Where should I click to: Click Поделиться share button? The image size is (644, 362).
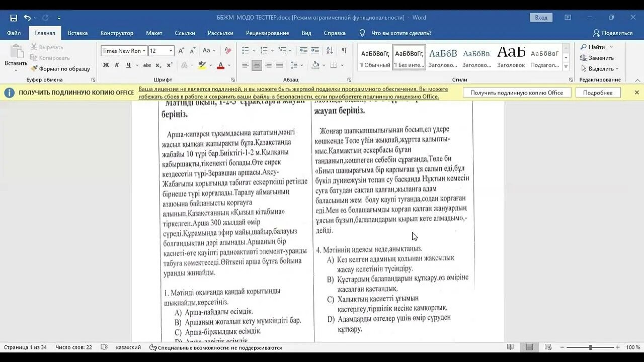(x=612, y=33)
